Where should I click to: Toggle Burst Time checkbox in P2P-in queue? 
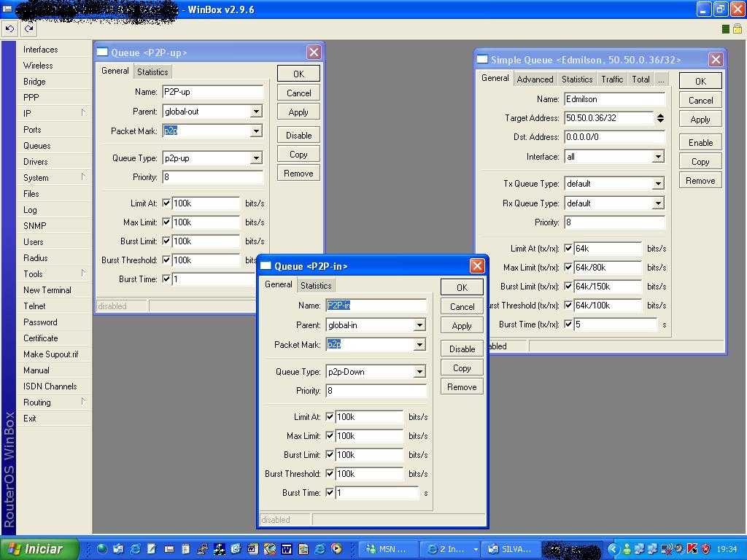tap(329, 493)
